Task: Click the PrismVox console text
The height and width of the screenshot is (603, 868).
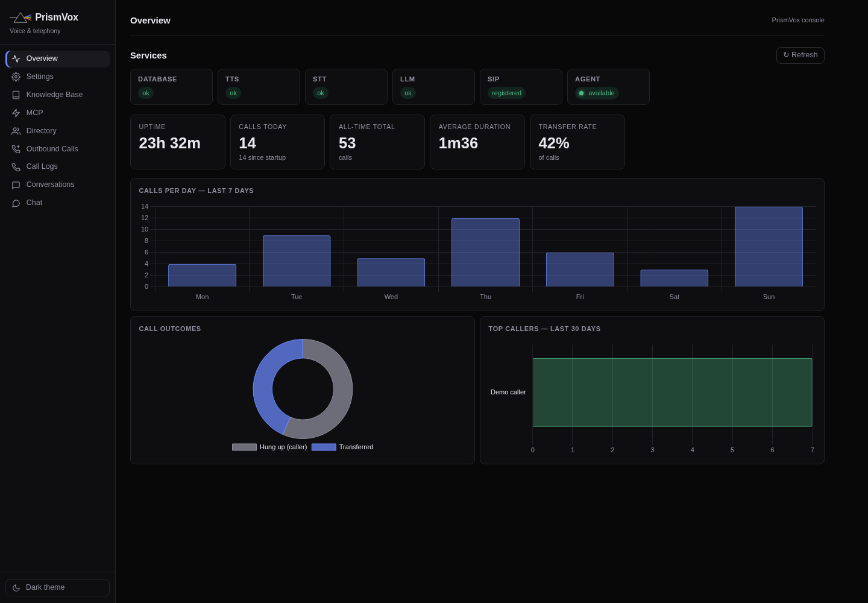Action: pos(798,20)
